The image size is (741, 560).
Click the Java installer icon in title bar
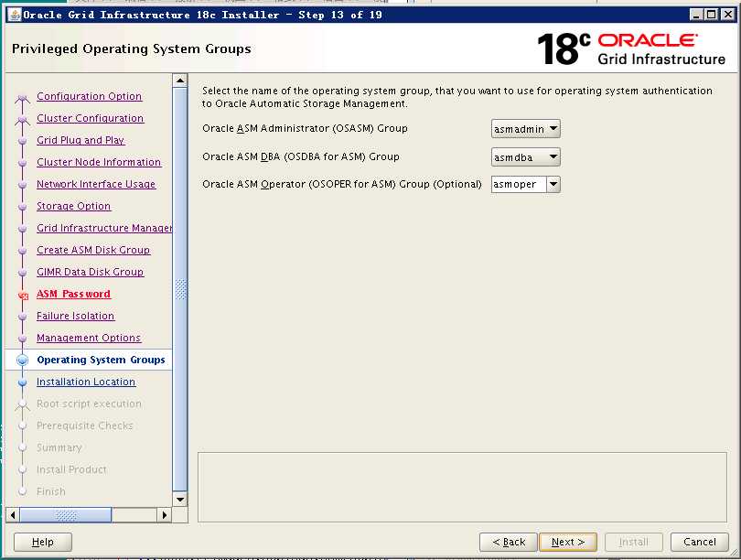coord(15,15)
